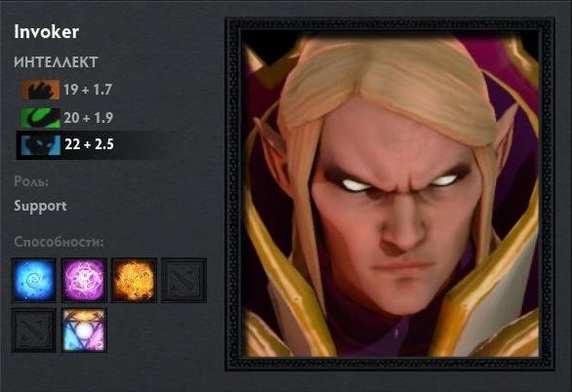Viewport: 572px width, 392px height.
Task: Click the Invoker hero portrait image
Action: [389, 195]
